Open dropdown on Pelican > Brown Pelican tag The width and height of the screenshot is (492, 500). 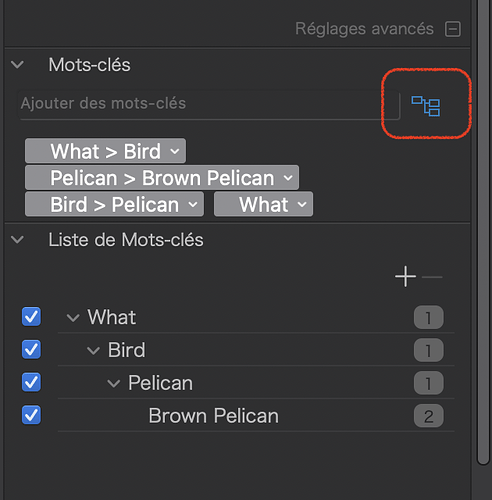tap(288, 178)
